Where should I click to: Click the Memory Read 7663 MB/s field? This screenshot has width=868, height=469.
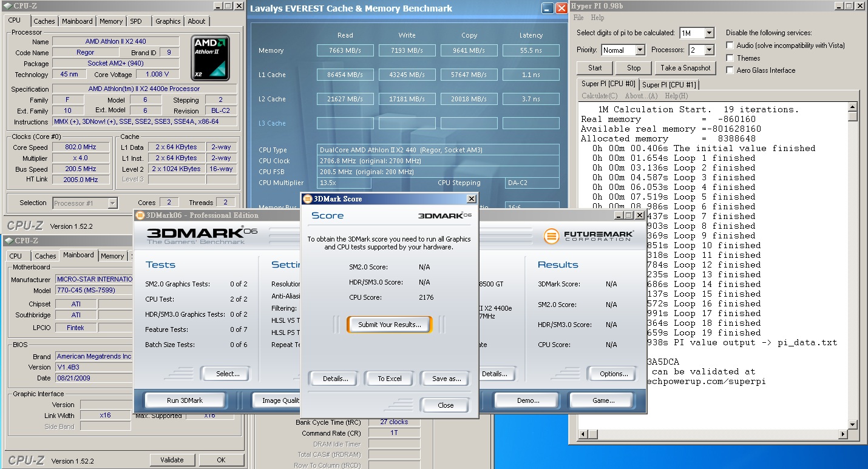pyautogui.click(x=345, y=50)
